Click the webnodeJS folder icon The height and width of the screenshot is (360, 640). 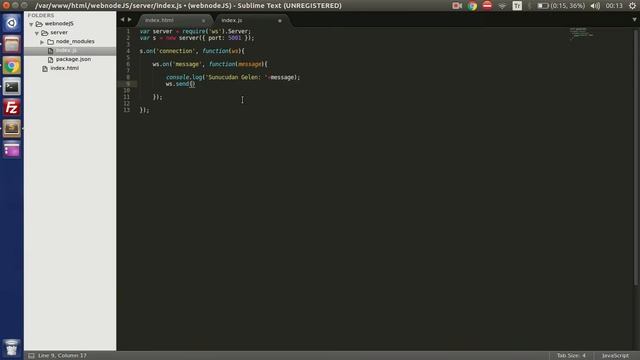(39, 24)
